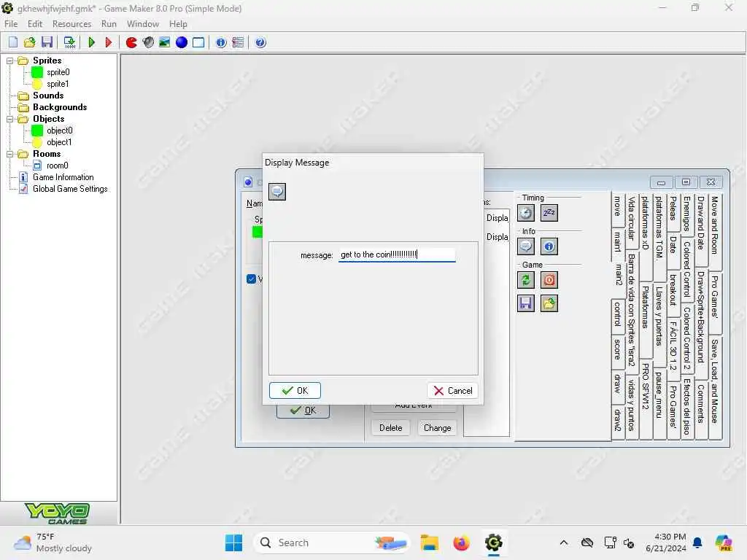747x560 pixels.
Task: Switch to the 'main2' action tab
Action: click(618, 275)
